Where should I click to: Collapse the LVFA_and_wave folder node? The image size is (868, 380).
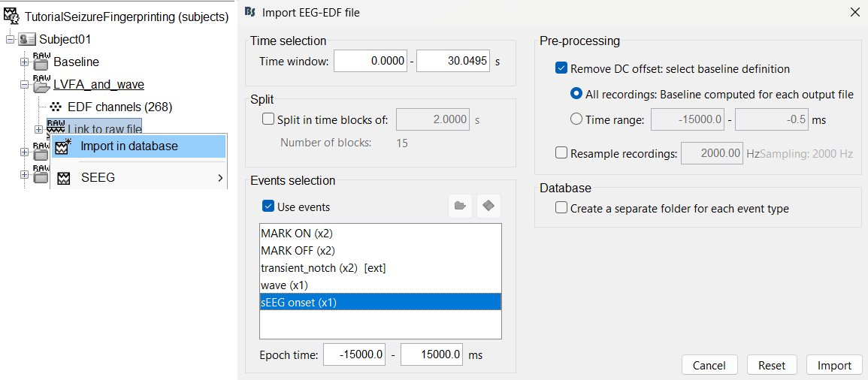24,84
